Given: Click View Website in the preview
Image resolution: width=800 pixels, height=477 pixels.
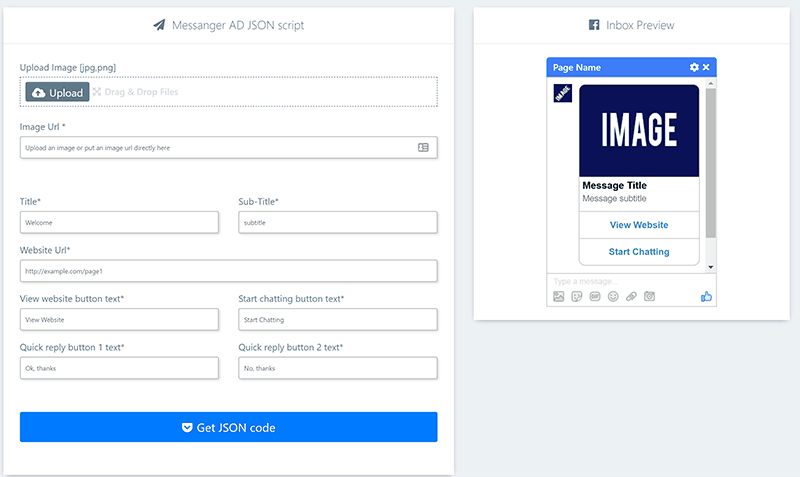Looking at the screenshot, I should (639, 225).
